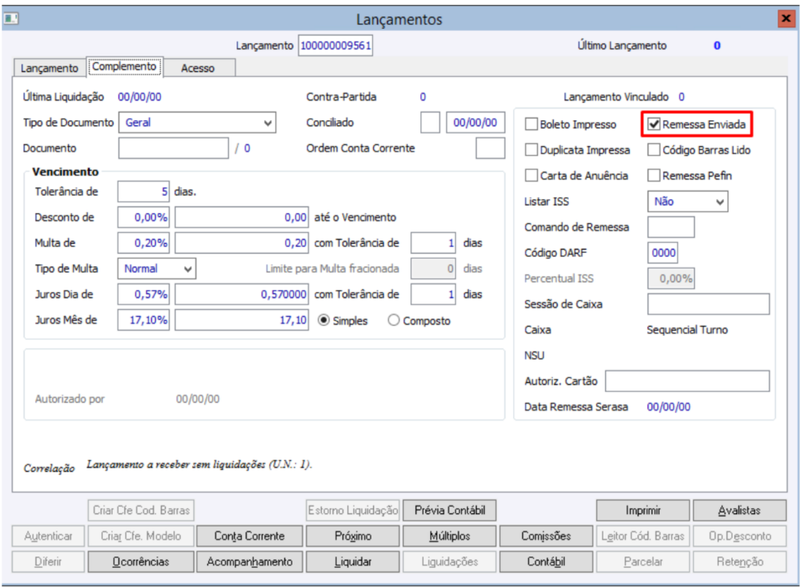
Task: Focus the Autoriz. Cartão field
Action: click(687, 381)
